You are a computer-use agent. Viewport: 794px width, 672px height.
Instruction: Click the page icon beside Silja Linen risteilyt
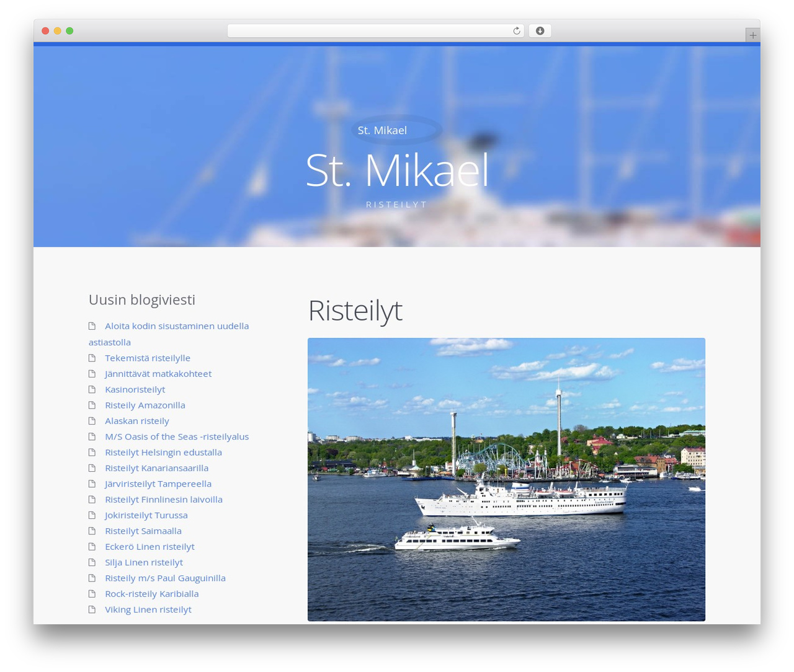[x=92, y=562]
